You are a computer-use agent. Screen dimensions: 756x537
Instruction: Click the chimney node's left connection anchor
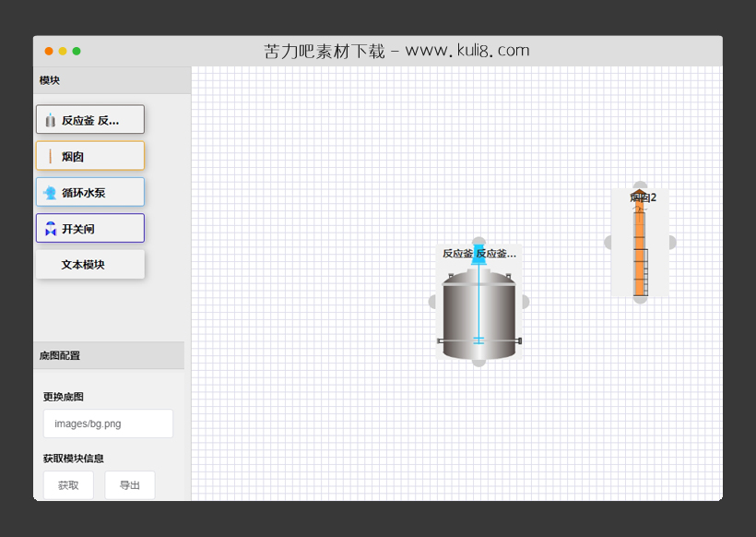tap(608, 243)
